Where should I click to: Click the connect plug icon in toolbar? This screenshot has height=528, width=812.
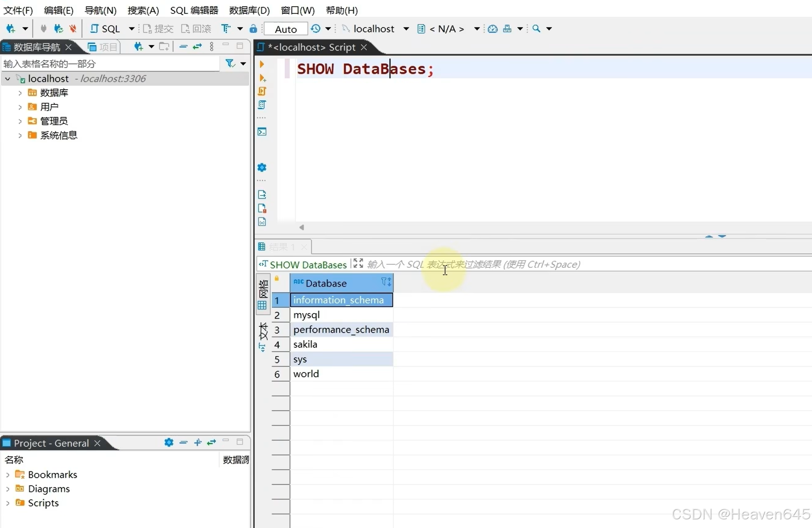coord(43,29)
